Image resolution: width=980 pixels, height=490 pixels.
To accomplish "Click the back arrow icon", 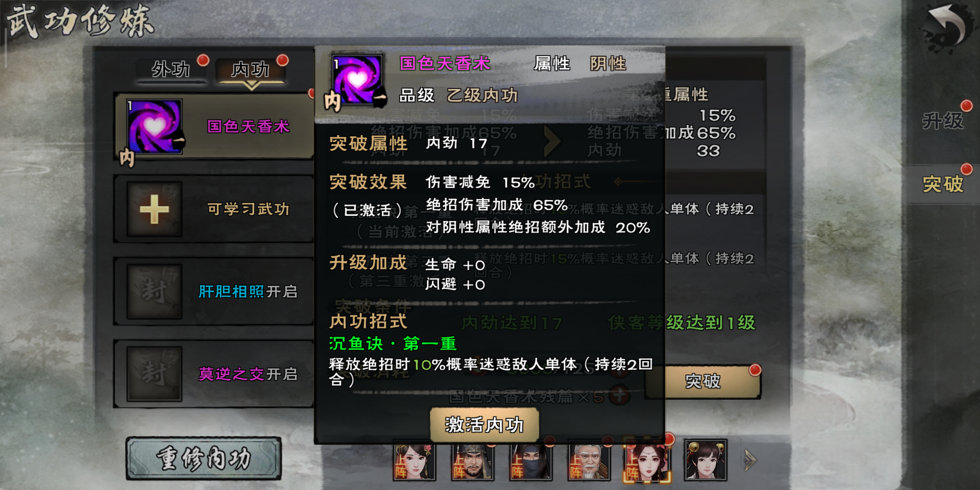I will pyautogui.click(x=947, y=26).
